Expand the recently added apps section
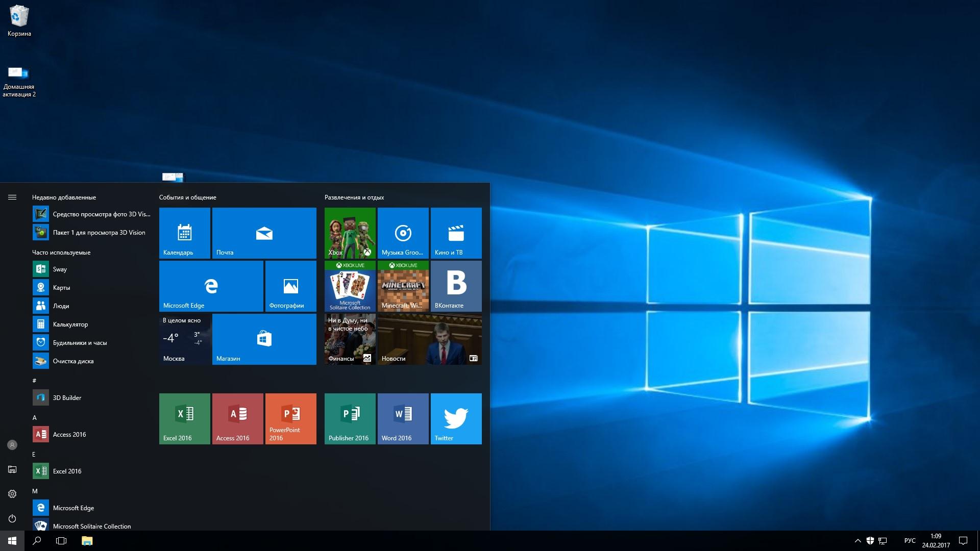Screen dimensions: 980x551 tap(64, 197)
